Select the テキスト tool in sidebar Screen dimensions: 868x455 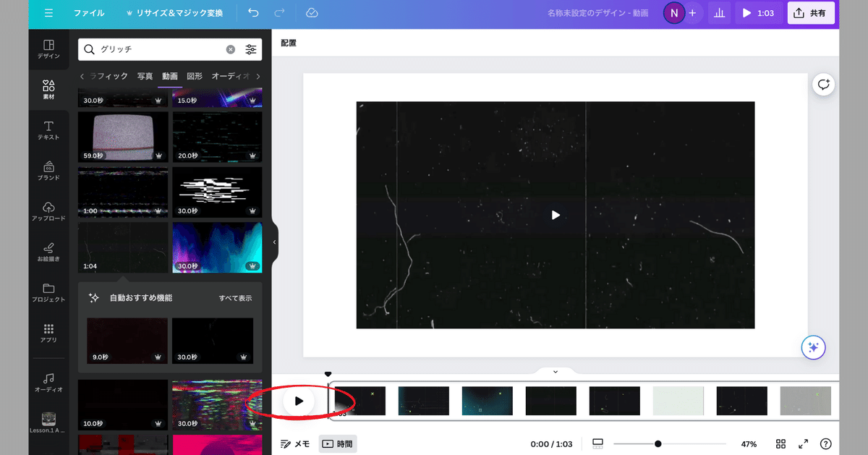click(x=49, y=130)
